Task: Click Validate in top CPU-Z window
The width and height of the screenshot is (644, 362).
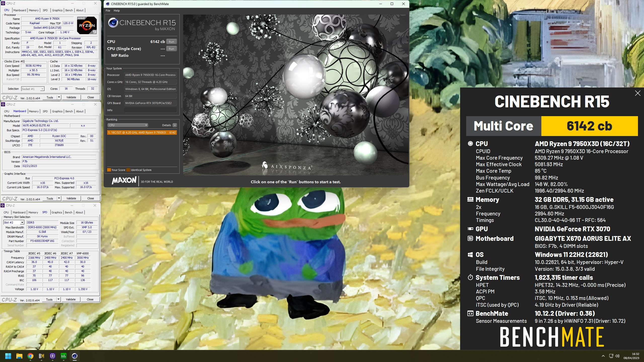Action: [71, 97]
